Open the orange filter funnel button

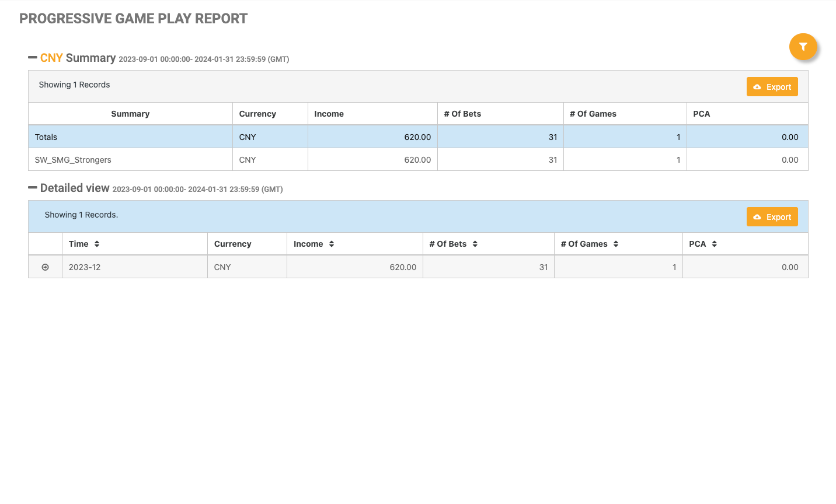click(803, 47)
